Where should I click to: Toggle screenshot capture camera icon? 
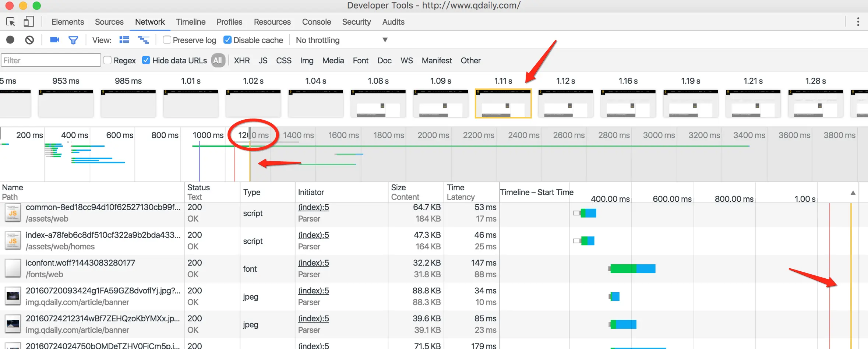point(55,40)
